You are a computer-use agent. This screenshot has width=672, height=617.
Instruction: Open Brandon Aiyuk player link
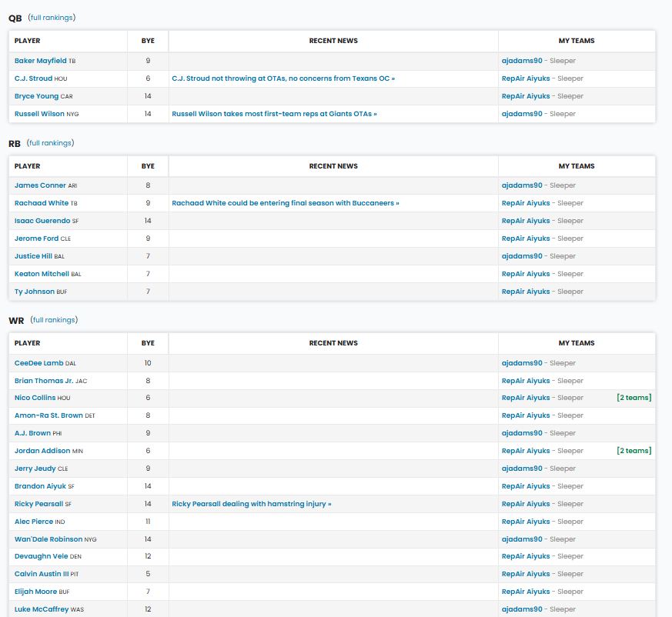coord(40,486)
